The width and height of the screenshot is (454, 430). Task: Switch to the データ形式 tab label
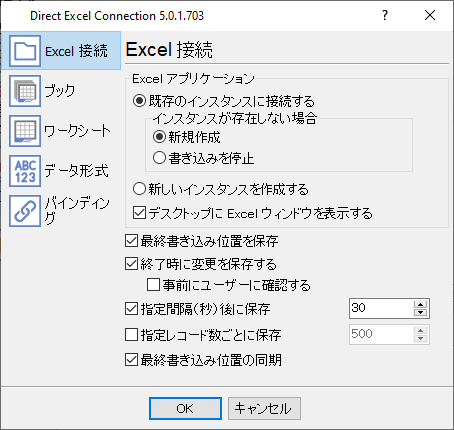click(x=76, y=171)
